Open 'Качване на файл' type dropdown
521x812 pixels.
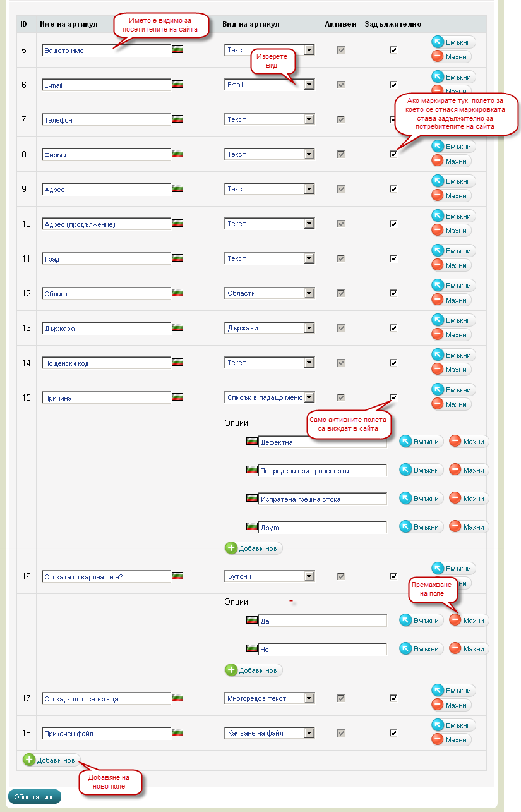tap(309, 733)
